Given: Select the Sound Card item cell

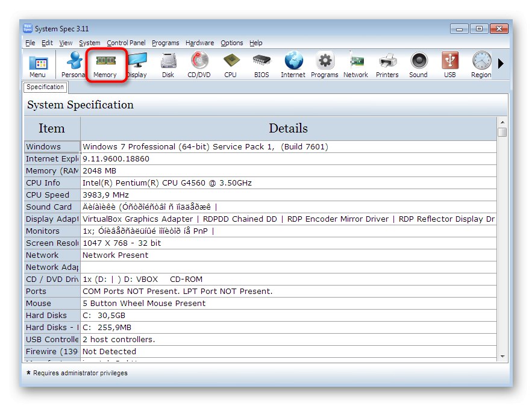Looking at the screenshot, I should [52, 207].
